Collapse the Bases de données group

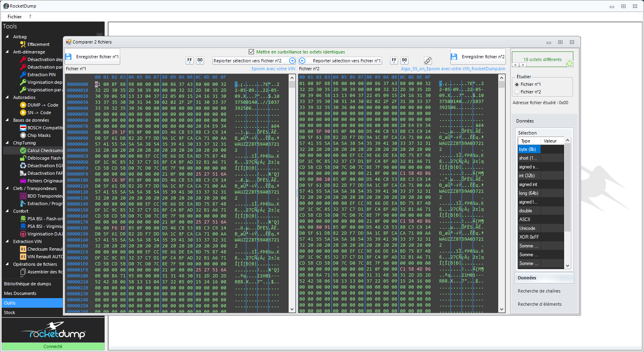[7, 120]
